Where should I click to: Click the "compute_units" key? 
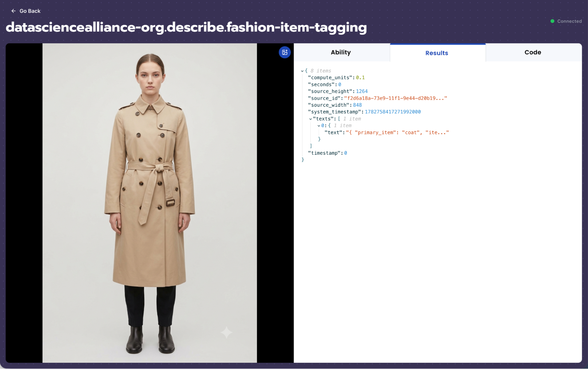(330, 78)
